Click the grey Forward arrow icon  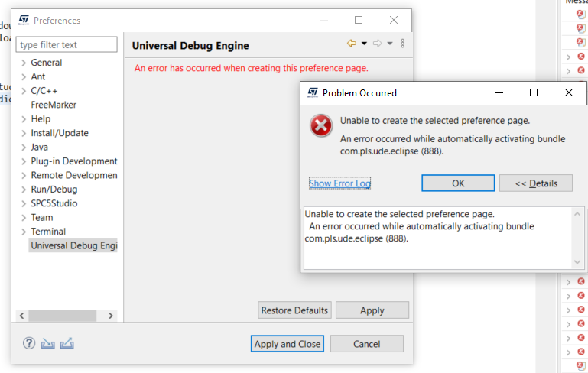[x=377, y=44]
